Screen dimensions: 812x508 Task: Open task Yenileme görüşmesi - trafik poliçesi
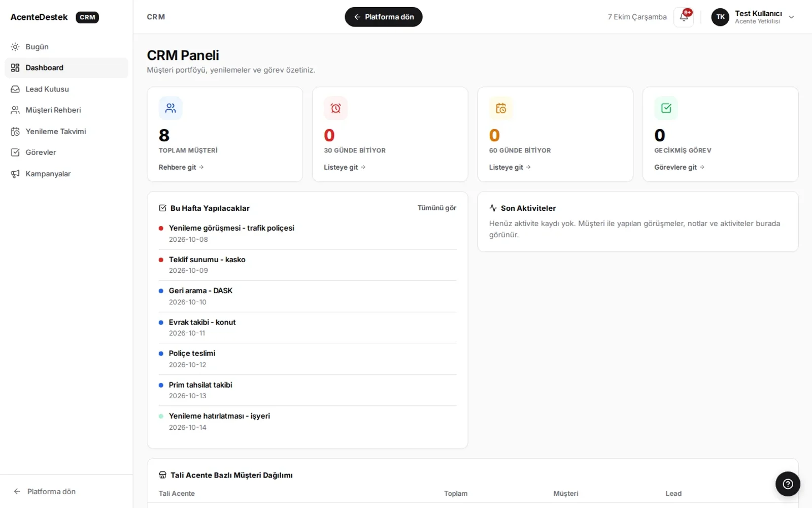click(x=308, y=234)
